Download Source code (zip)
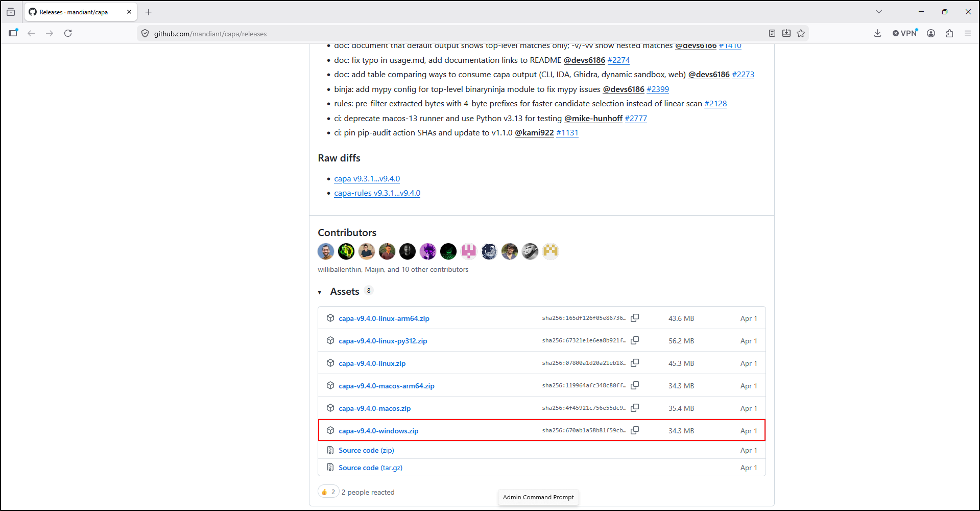The height and width of the screenshot is (511, 980). click(366, 450)
